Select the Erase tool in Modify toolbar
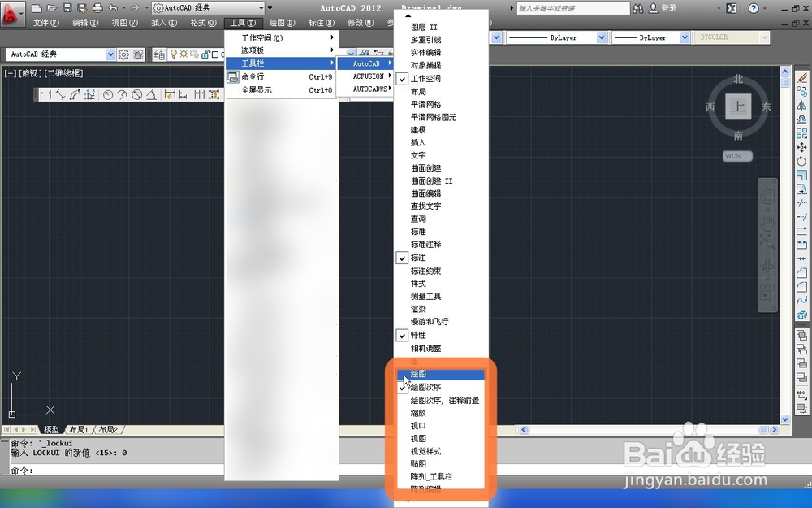 point(801,78)
